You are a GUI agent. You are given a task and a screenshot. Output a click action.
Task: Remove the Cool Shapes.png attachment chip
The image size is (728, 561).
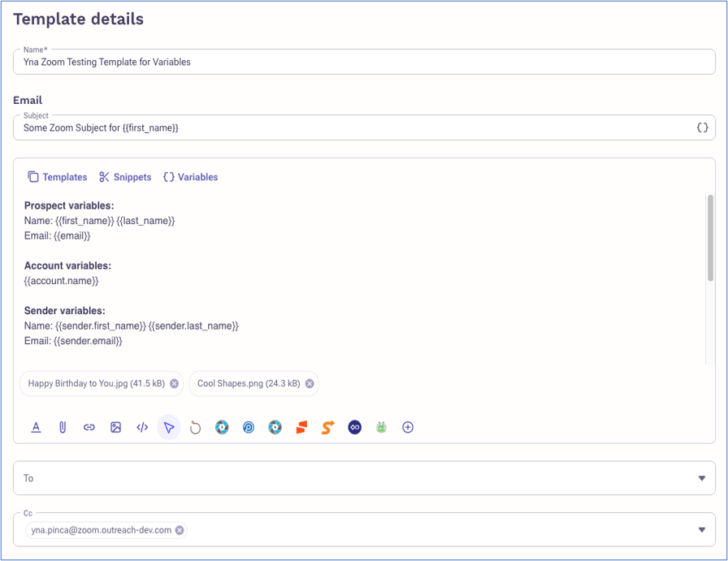tap(310, 383)
